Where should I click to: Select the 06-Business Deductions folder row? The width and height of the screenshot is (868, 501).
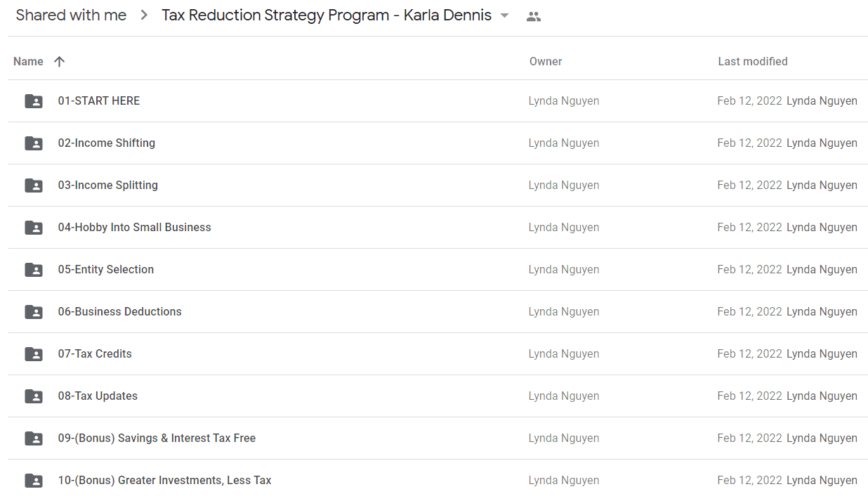click(x=438, y=312)
